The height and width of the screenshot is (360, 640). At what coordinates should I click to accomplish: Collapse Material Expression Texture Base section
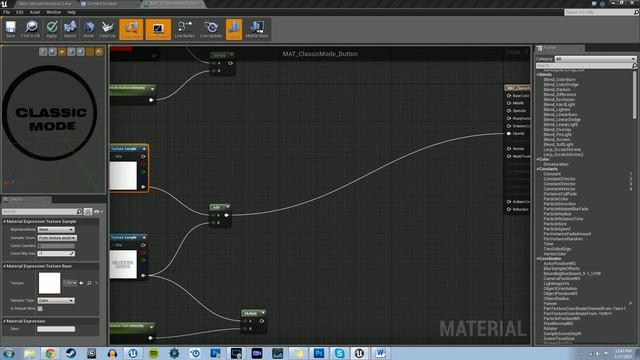click(4, 266)
